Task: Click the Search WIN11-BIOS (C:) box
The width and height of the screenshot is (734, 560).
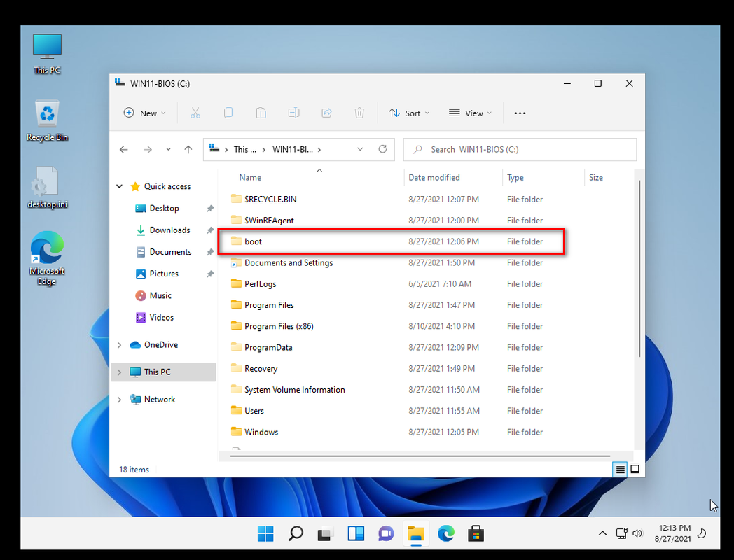Action: (x=520, y=149)
